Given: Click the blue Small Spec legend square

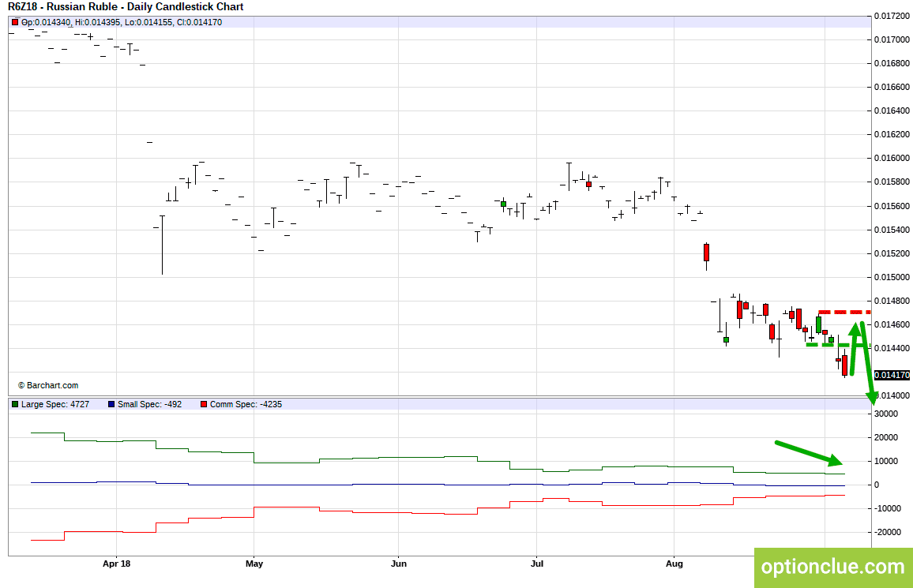Looking at the screenshot, I should (111, 404).
